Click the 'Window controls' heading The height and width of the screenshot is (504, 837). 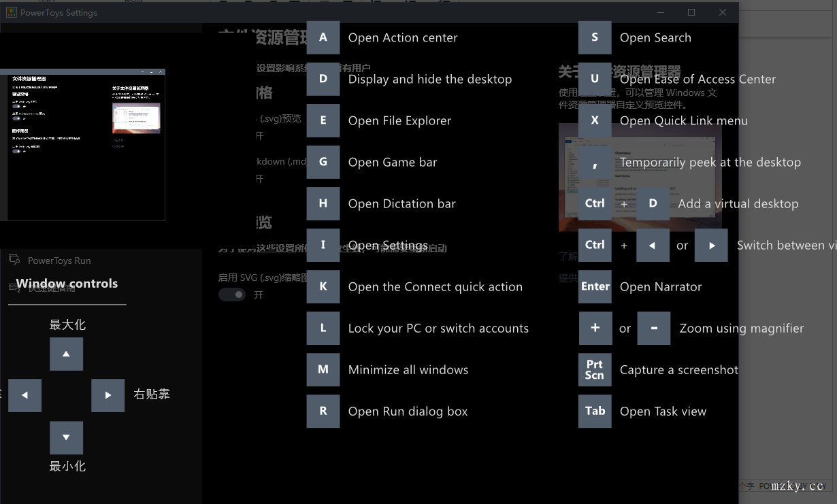coord(67,284)
